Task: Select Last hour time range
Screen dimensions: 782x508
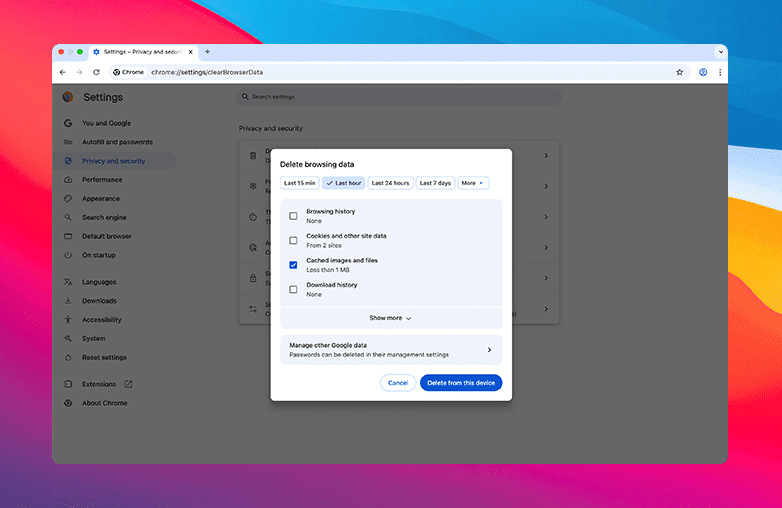Action: tap(344, 183)
